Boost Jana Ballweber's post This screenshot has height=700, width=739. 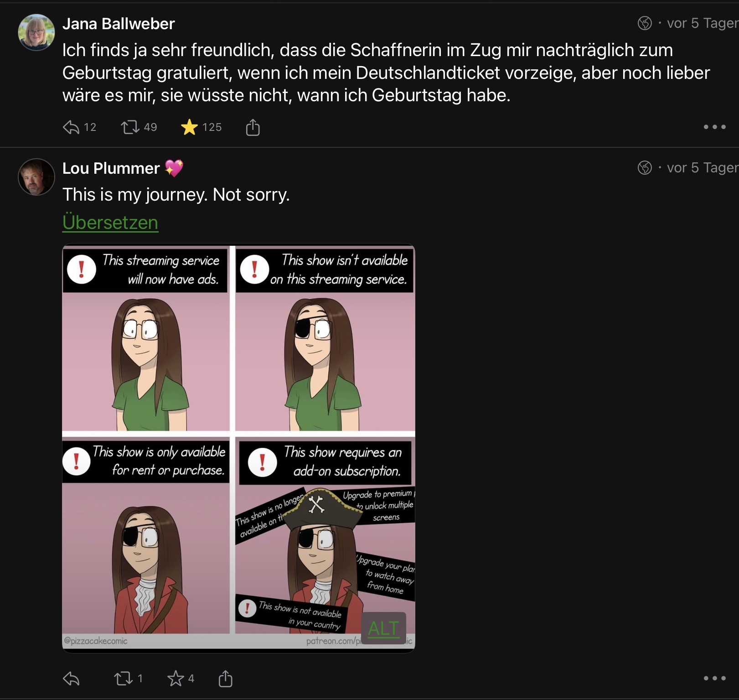click(x=130, y=127)
